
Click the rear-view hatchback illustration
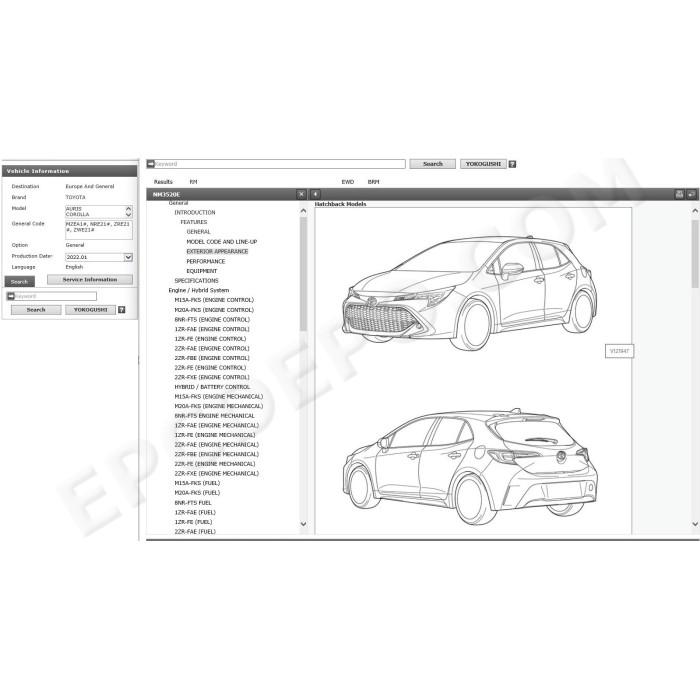pyautogui.click(x=470, y=467)
